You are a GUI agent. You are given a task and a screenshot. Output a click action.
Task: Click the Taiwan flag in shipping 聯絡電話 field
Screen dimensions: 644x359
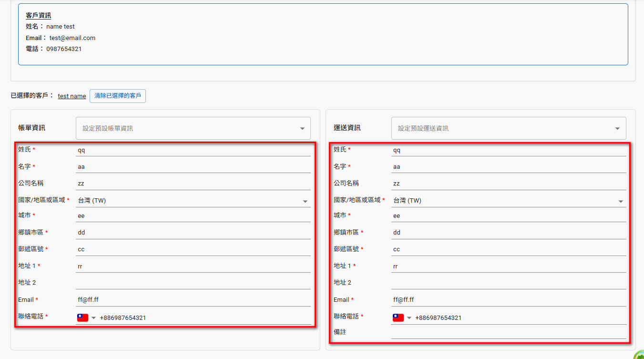pyautogui.click(x=397, y=317)
